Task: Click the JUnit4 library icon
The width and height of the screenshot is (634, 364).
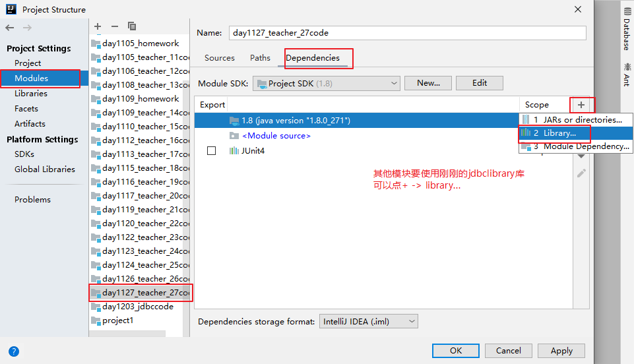Action: click(234, 151)
